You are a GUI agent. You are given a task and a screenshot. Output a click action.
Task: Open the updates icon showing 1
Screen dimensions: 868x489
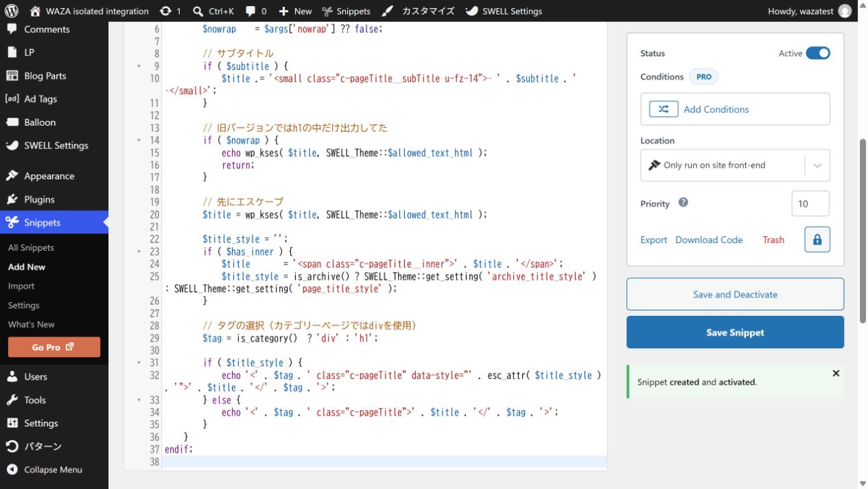[x=165, y=11]
